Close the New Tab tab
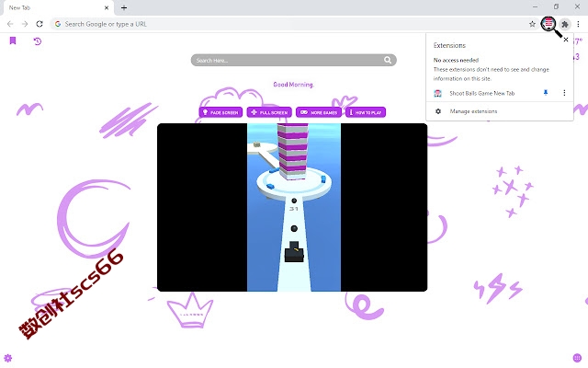 point(107,7)
